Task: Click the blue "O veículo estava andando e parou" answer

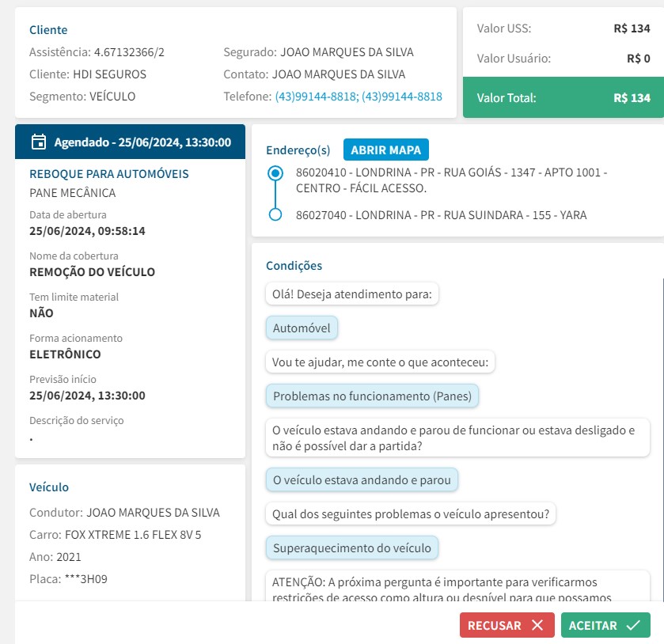Action: [362, 479]
